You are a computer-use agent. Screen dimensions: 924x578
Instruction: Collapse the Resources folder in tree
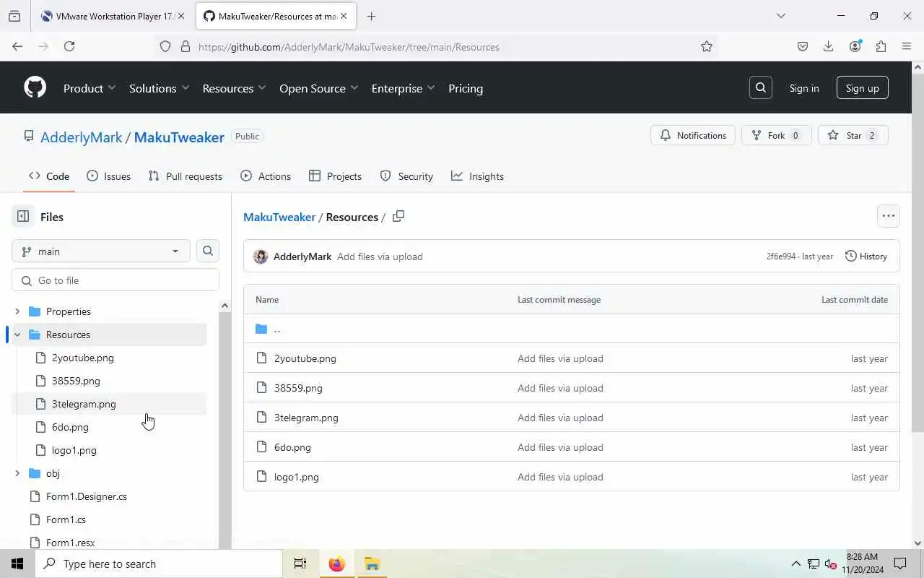click(x=17, y=335)
